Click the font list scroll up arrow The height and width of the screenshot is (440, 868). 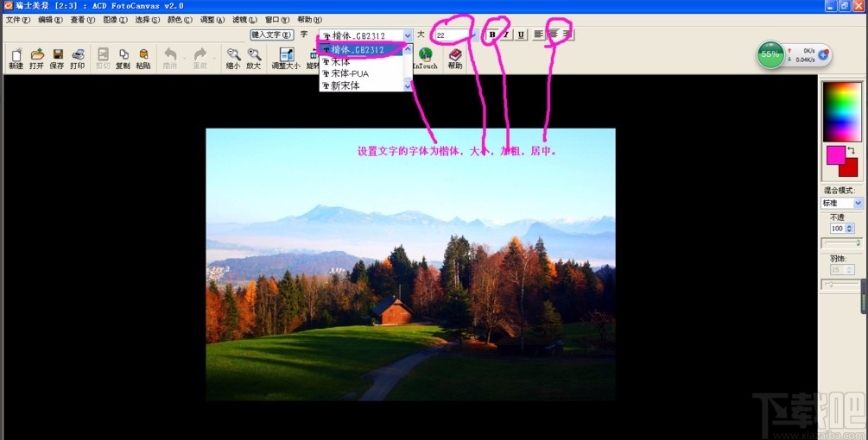click(408, 49)
